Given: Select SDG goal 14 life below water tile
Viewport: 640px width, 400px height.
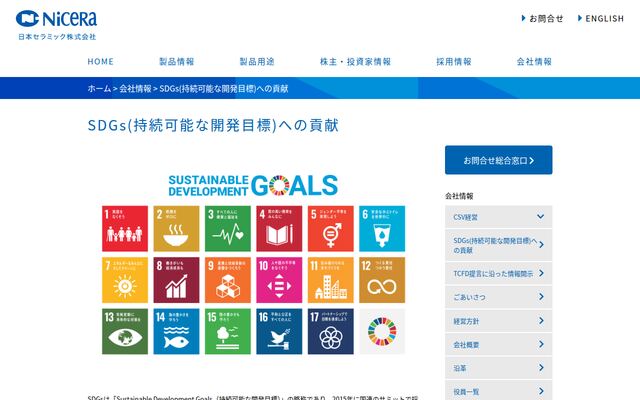Looking at the screenshot, I should point(176,331).
